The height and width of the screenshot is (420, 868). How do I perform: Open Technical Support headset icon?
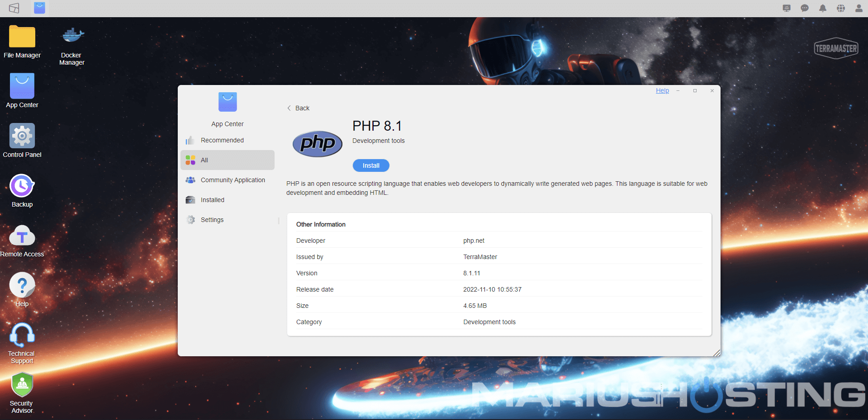coord(22,335)
